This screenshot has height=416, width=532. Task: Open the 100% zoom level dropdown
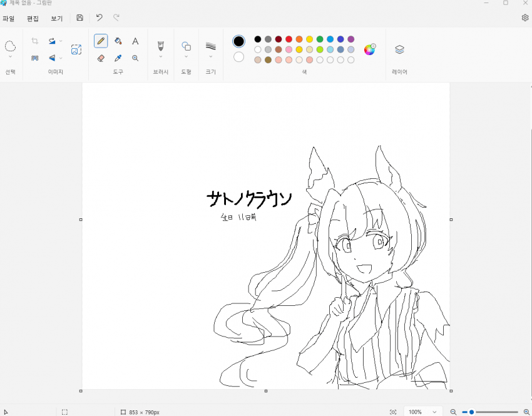422,412
